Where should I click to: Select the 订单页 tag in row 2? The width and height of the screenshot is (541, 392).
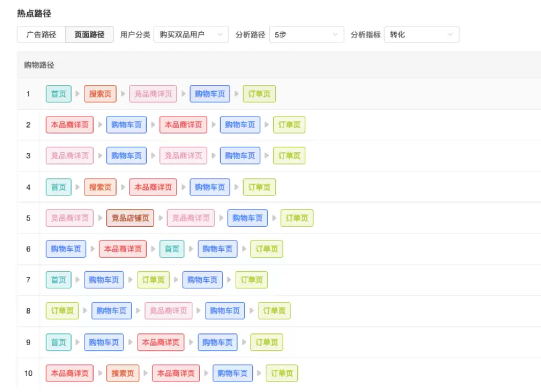[x=289, y=125]
